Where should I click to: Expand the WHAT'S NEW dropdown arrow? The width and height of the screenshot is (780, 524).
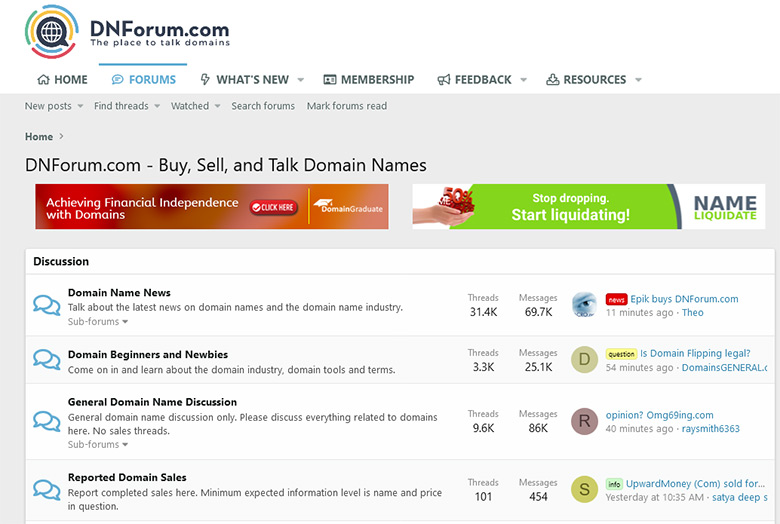point(300,80)
